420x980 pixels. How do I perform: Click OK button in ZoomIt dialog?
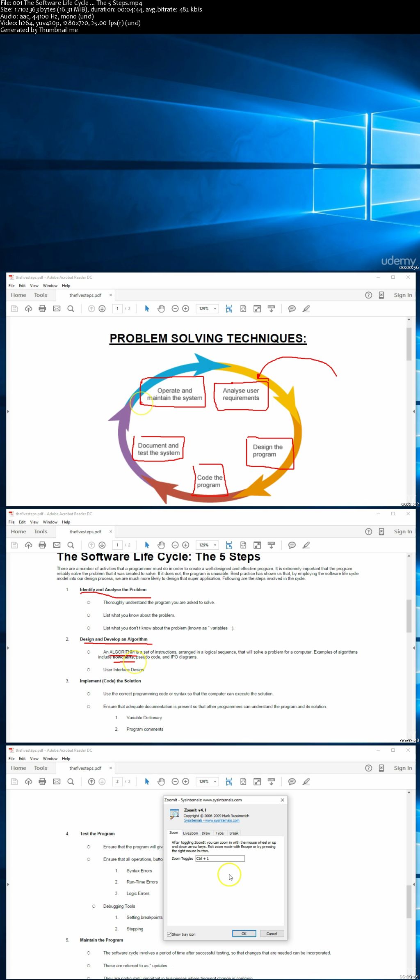(x=244, y=934)
